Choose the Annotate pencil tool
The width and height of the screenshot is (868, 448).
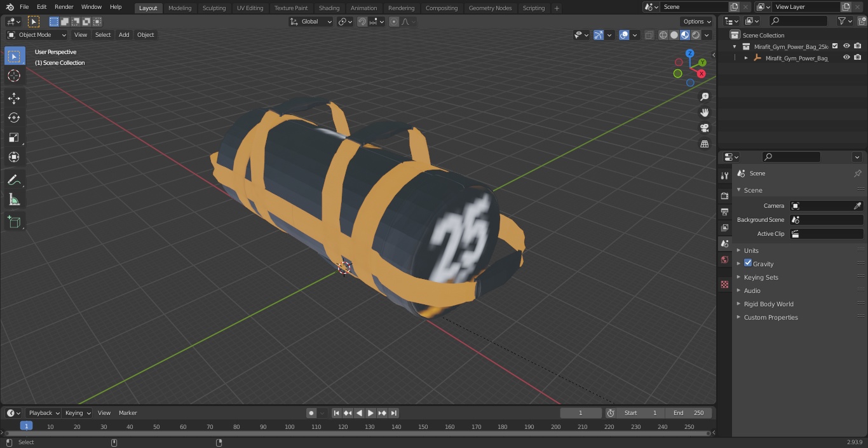[14, 180]
